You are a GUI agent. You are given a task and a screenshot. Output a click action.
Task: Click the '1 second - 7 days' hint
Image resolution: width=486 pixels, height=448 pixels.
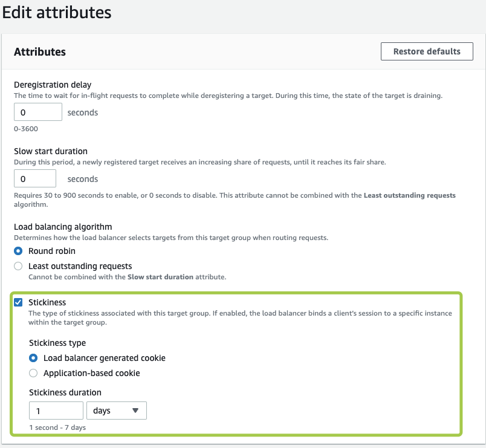point(58,427)
